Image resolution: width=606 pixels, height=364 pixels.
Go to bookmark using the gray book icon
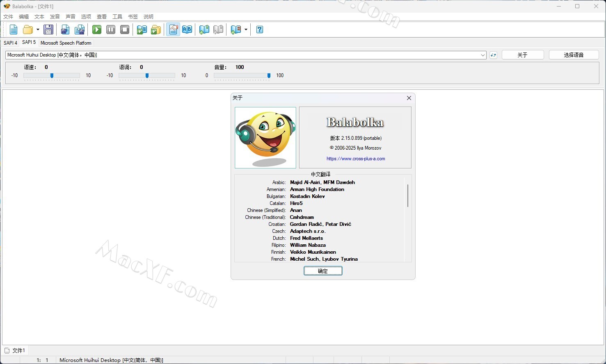coord(218,30)
